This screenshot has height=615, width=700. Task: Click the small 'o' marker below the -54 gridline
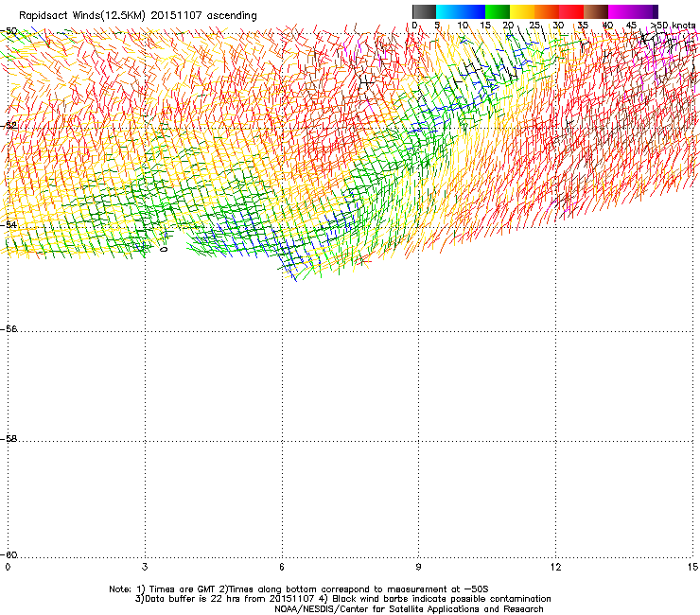164,249
